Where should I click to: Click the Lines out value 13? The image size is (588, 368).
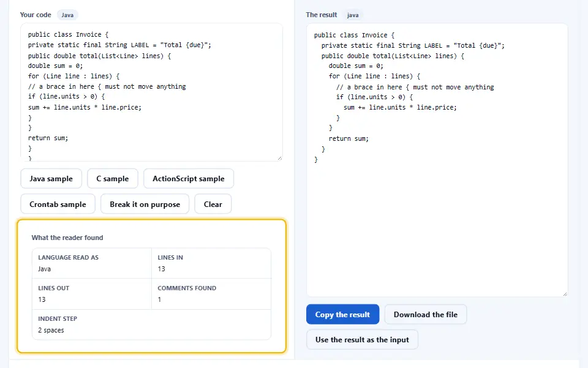(42, 299)
